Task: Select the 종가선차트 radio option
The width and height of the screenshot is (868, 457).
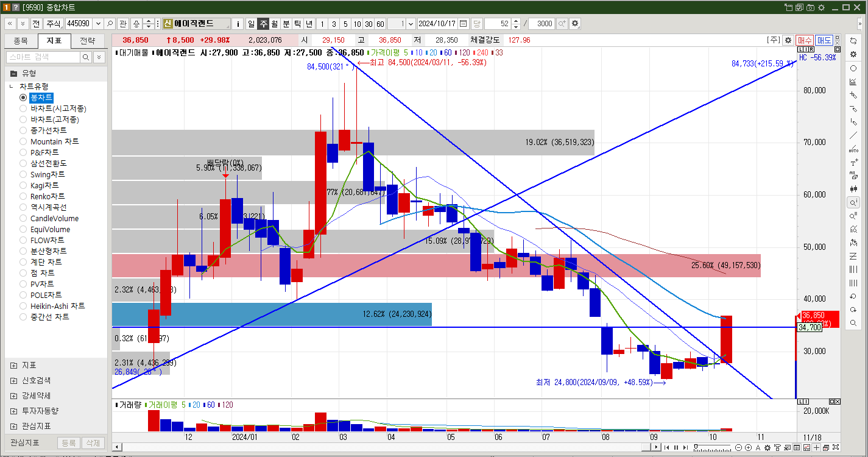Action: point(23,130)
